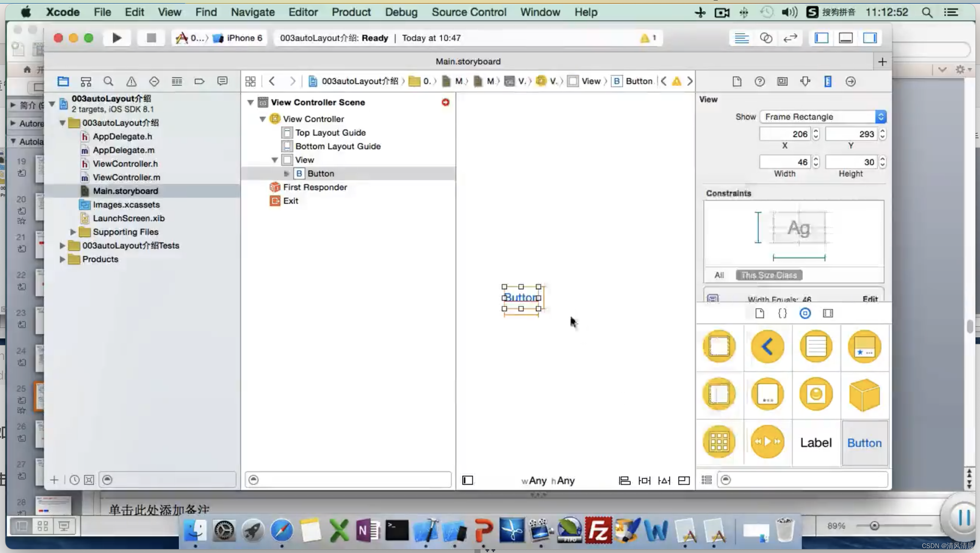Show the Media library
This screenshot has height=553, width=980.
[x=828, y=313]
